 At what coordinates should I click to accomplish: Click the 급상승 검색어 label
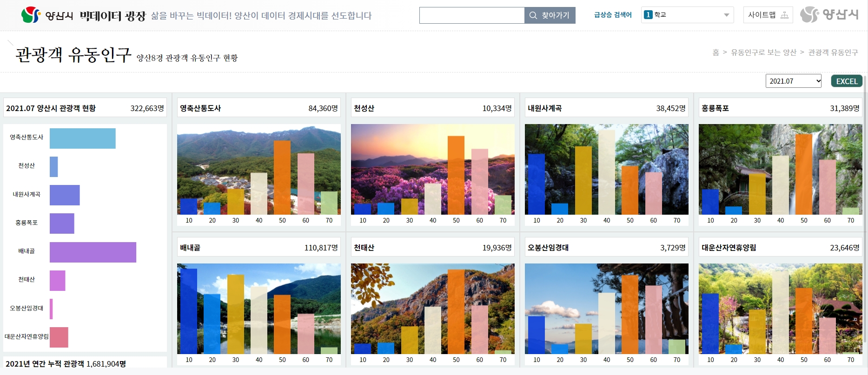613,15
